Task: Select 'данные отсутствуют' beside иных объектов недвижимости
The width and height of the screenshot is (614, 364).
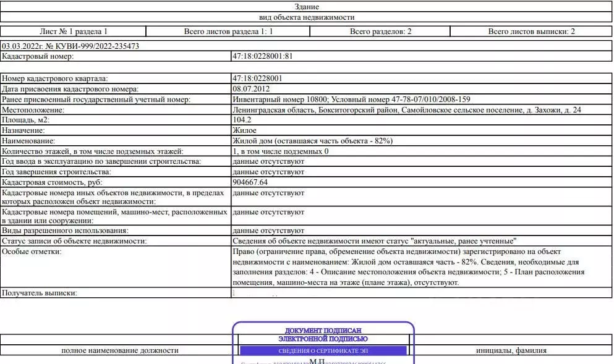Action: [x=268, y=193]
